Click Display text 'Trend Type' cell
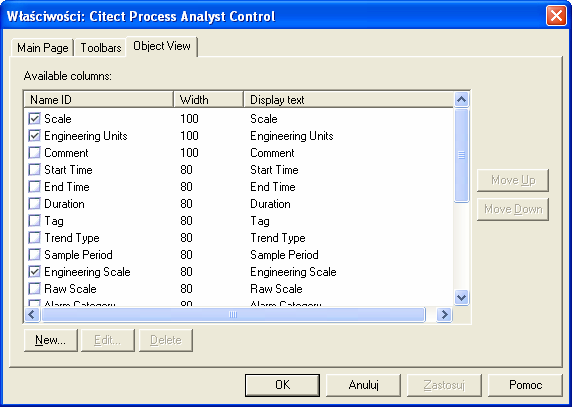 278,238
